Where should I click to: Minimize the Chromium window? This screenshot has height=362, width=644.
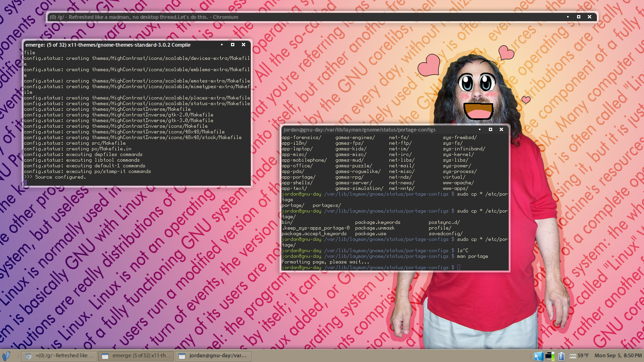click(569, 17)
